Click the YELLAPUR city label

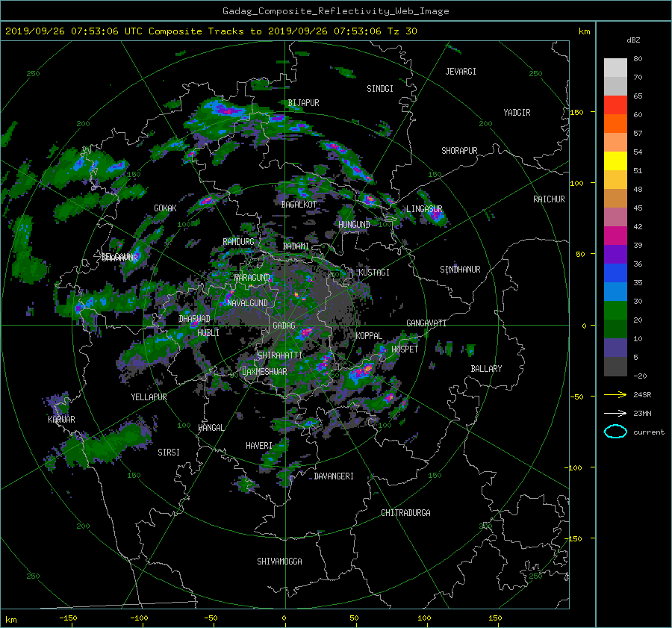149,397
